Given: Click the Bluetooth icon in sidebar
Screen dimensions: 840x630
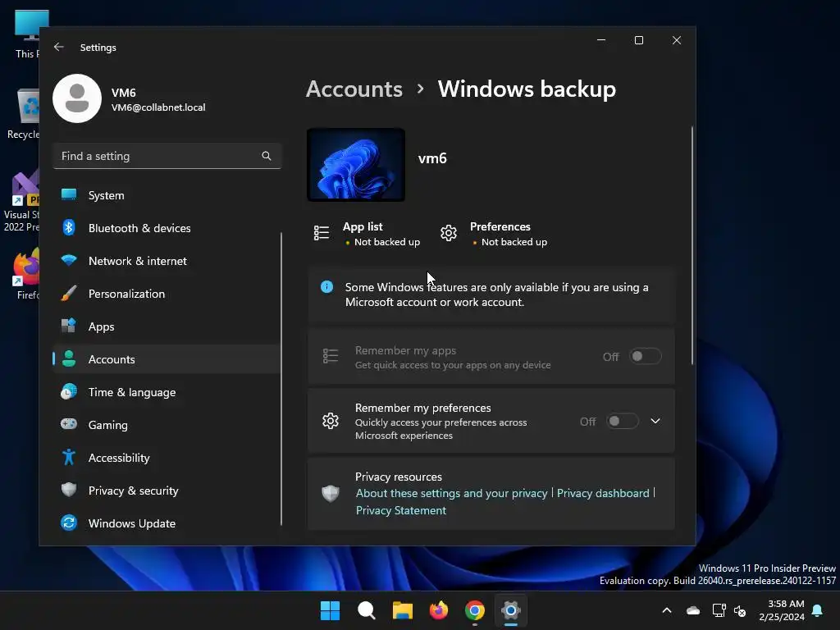Looking at the screenshot, I should [69, 228].
